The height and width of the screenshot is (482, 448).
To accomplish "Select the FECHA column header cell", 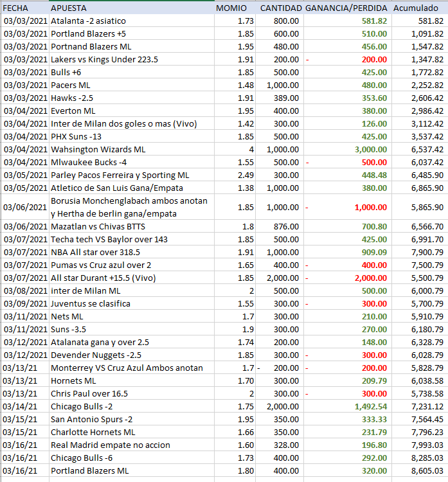I will coord(24,8).
